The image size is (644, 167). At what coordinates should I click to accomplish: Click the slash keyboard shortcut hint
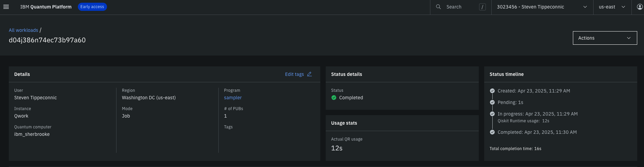482,7
